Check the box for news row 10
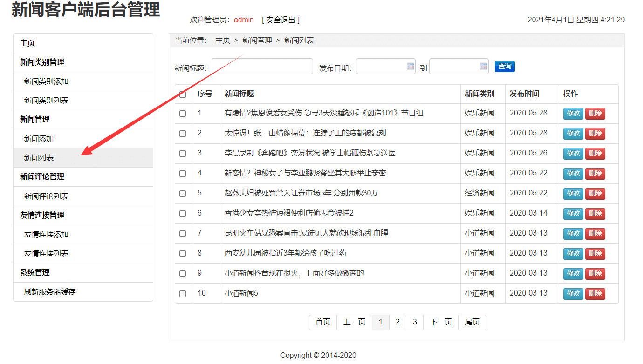This screenshot has width=643, height=364. click(x=183, y=294)
